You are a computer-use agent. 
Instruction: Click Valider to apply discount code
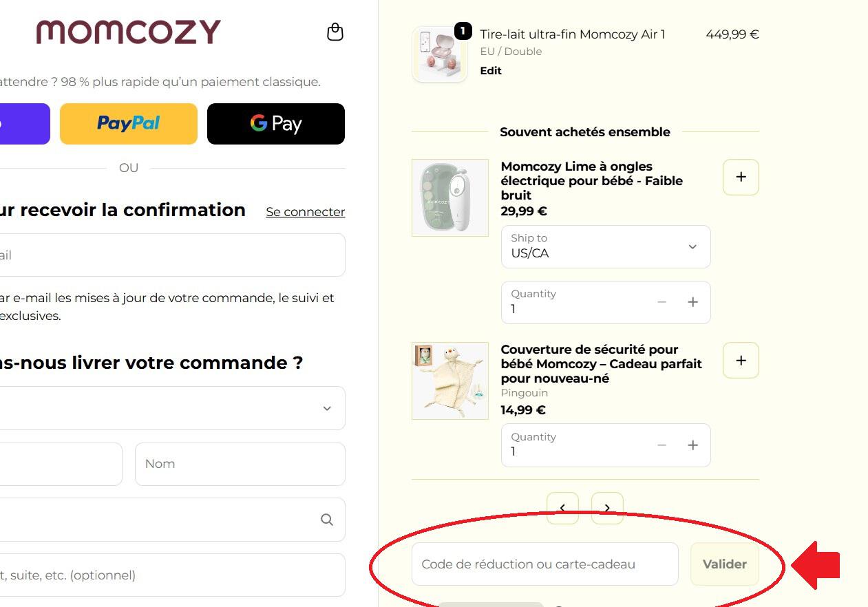tap(723, 563)
